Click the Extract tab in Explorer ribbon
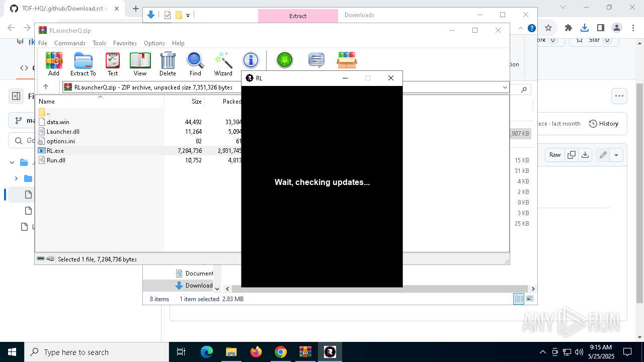This screenshot has width=644, height=362. (298, 16)
